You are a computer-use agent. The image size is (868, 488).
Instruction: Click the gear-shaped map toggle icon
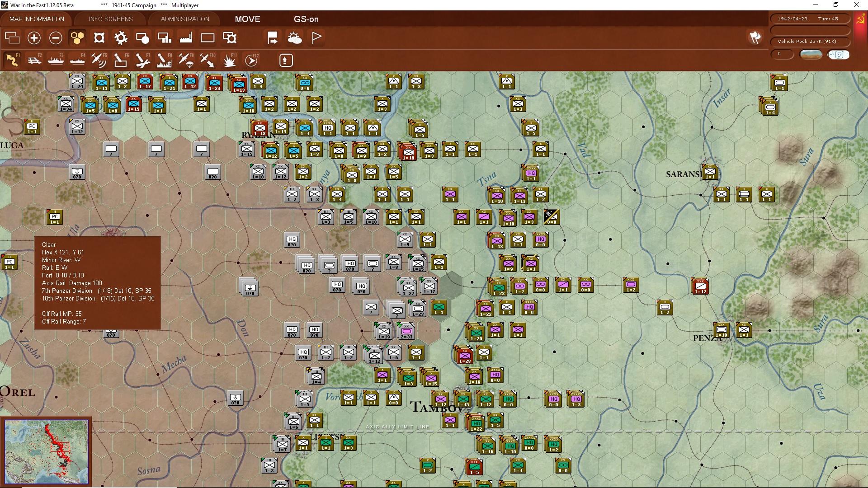pyautogui.click(x=121, y=38)
